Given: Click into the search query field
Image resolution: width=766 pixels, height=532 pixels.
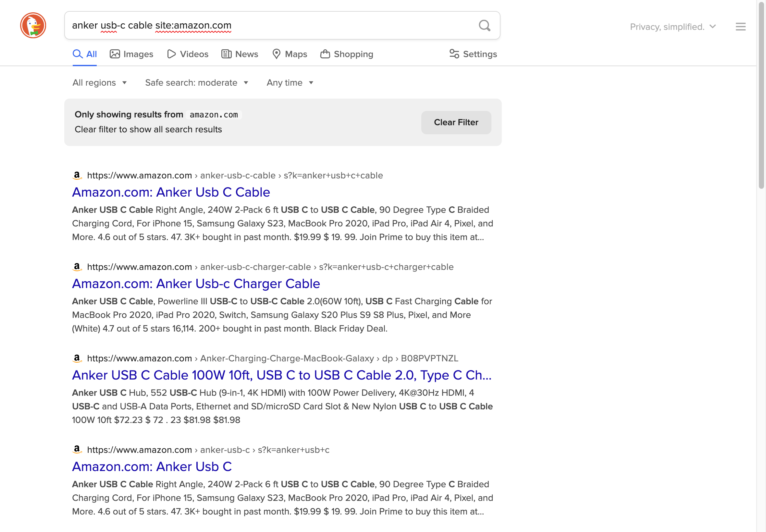Looking at the screenshot, I should pyautogui.click(x=272, y=25).
